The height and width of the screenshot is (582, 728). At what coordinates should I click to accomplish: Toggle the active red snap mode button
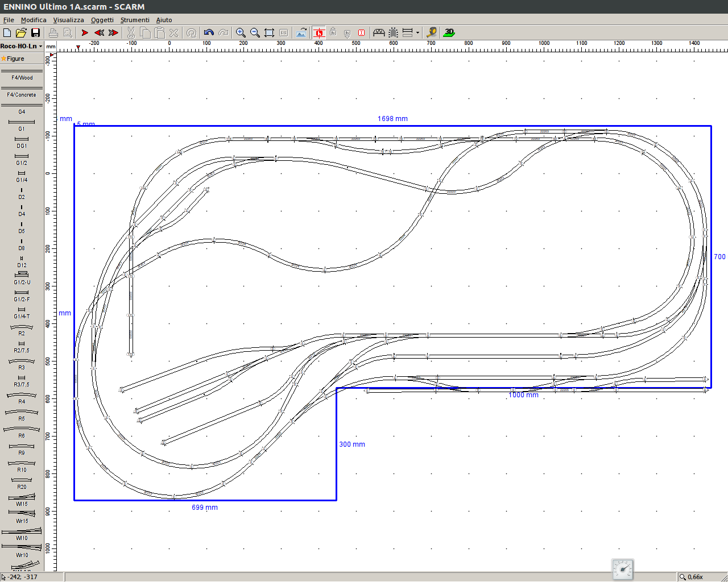319,33
